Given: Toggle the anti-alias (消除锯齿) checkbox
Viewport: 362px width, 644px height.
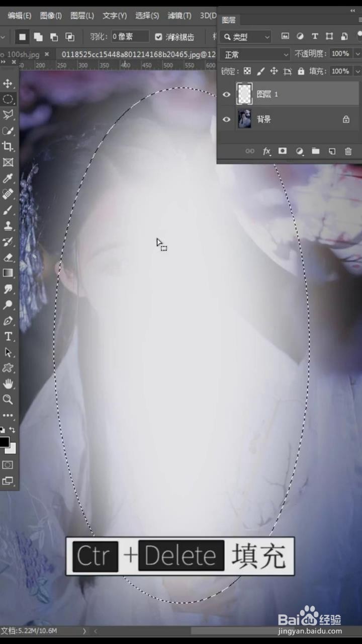Looking at the screenshot, I should point(159,37).
